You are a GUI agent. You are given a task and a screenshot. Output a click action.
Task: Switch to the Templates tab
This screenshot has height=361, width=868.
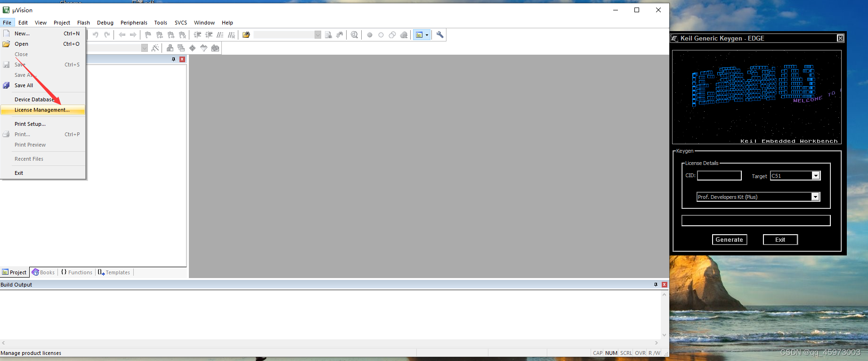(x=114, y=272)
